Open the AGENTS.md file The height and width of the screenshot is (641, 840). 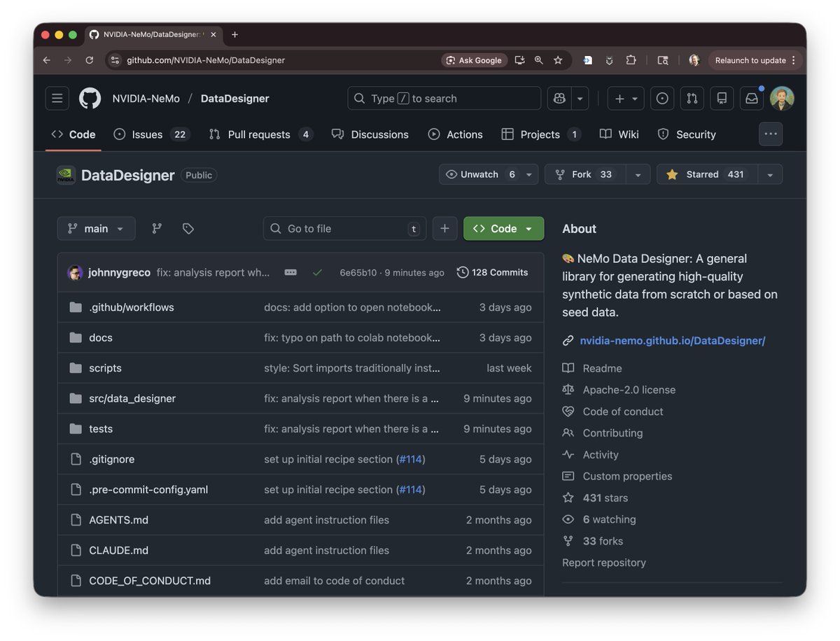coord(118,520)
